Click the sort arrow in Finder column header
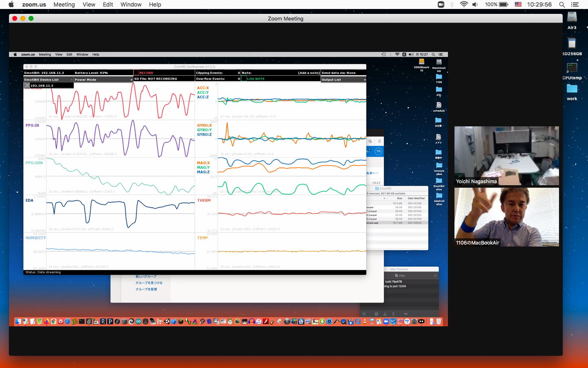The height and width of the screenshot is (368, 588). point(384,198)
